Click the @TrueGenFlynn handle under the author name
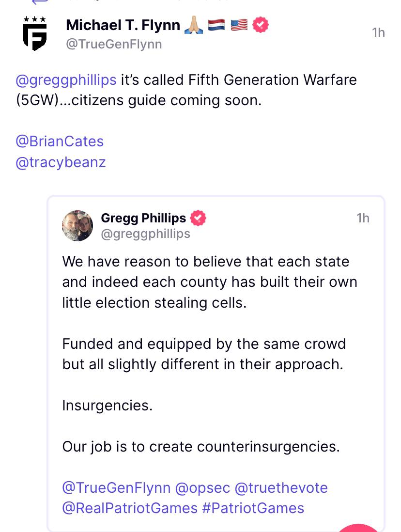Viewport: 401px width, 532px height. tap(114, 44)
